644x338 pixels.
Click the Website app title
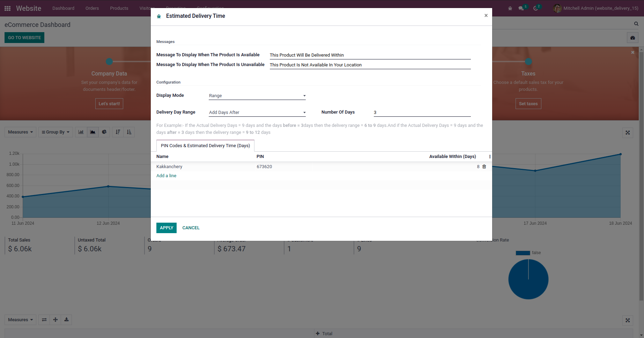point(29,8)
